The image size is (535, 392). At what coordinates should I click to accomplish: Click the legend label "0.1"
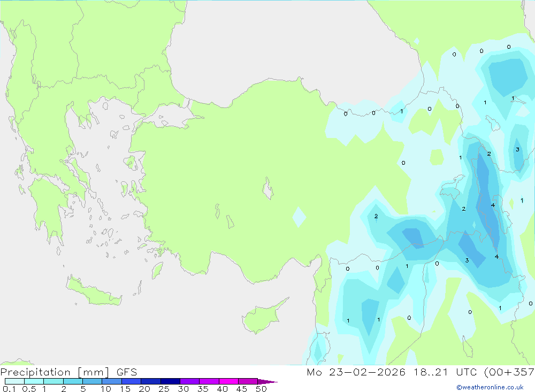9,389
